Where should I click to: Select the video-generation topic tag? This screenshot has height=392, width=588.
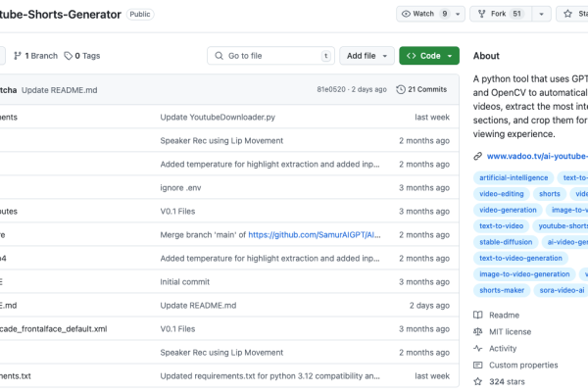click(508, 210)
